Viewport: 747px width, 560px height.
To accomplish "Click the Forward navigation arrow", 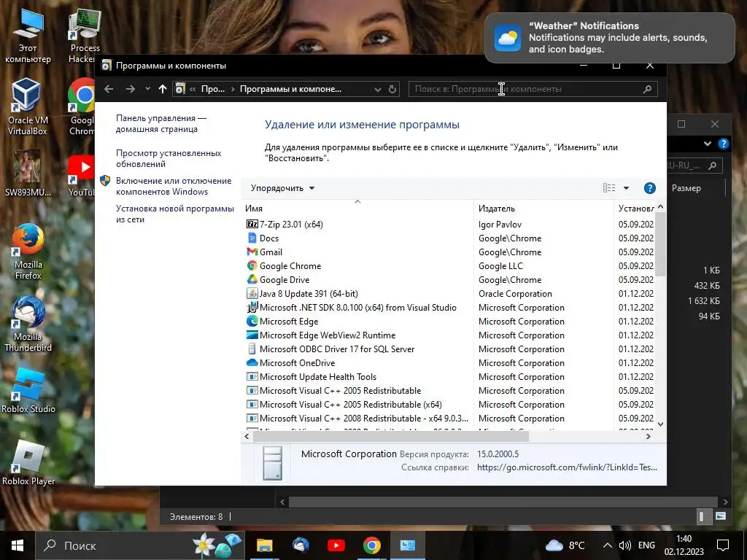I will point(130,89).
